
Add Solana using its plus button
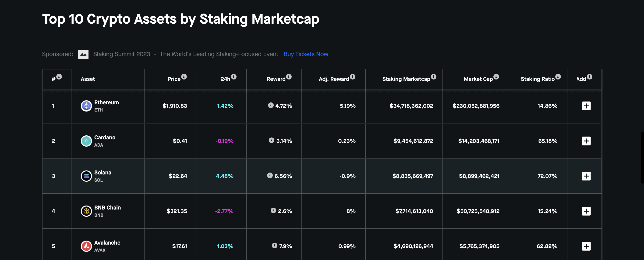(x=586, y=176)
